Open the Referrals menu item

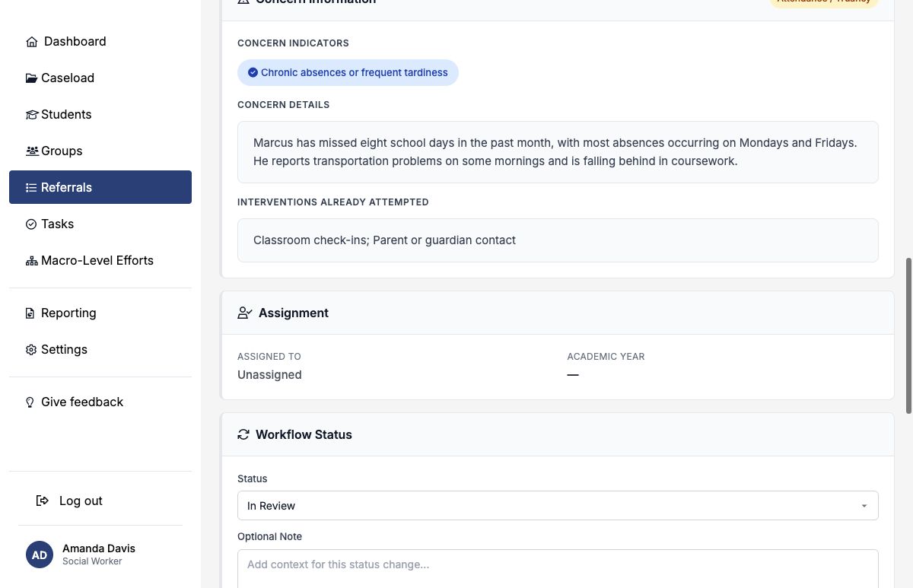point(100,187)
